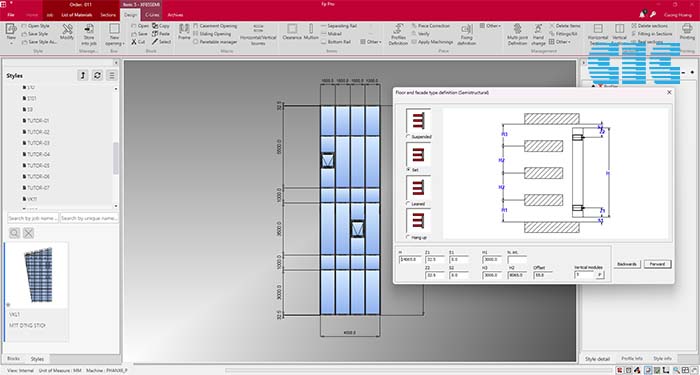Click the Mullion tool icon

click(x=311, y=29)
